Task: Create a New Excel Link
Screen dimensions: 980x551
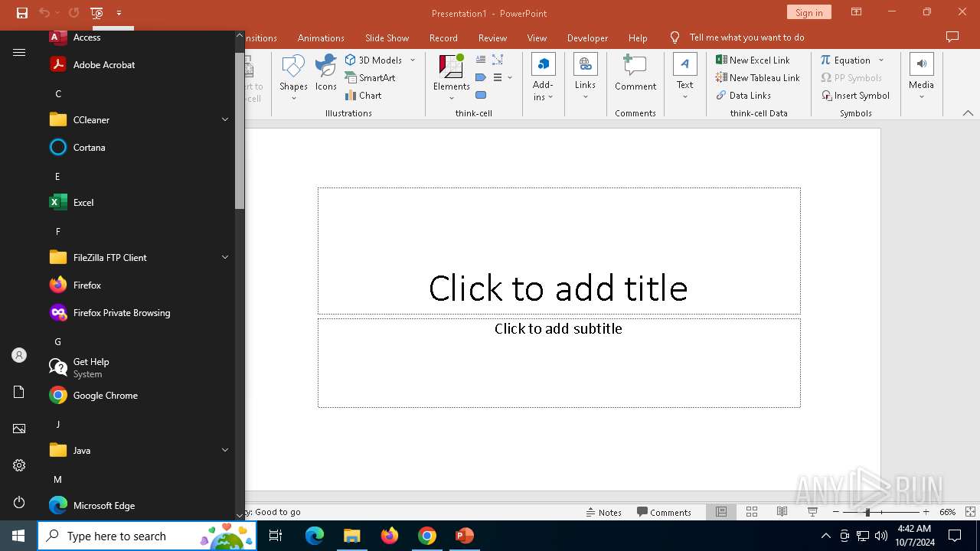Action: (753, 60)
